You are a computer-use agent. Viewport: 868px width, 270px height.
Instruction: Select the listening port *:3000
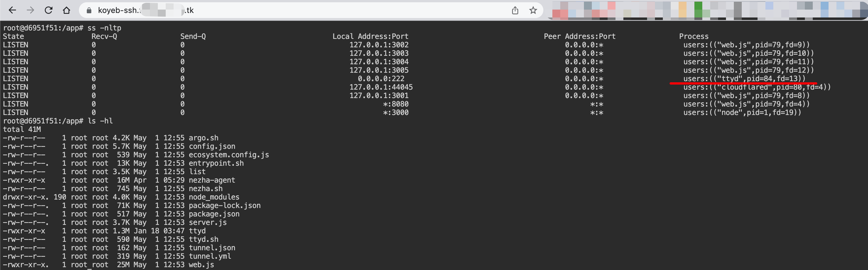tap(396, 112)
